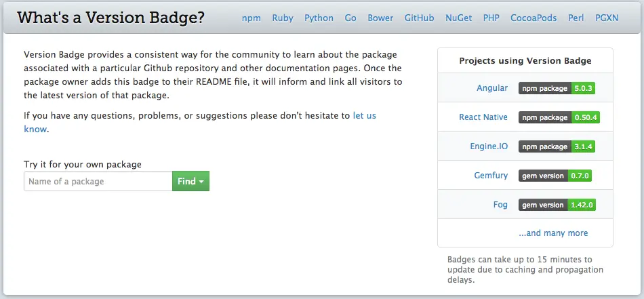This screenshot has width=644, height=299.
Task: Click the React Native npm badge
Action: click(x=559, y=117)
